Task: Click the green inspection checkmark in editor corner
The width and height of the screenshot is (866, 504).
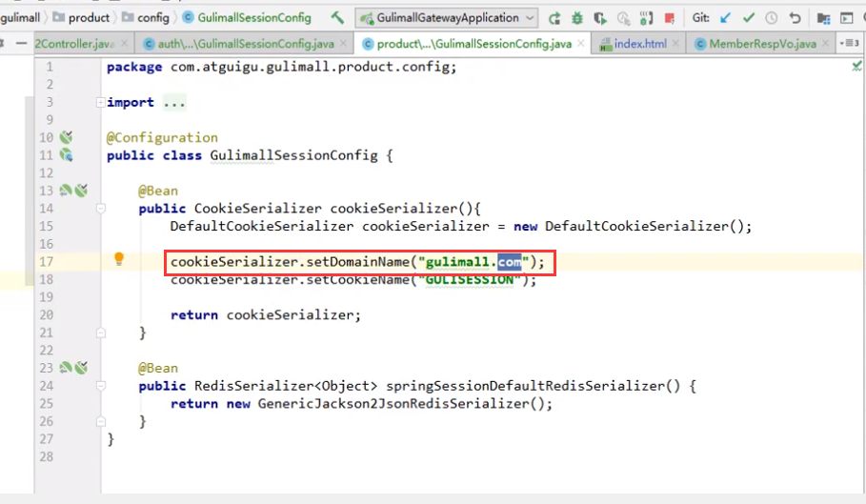Action: pyautogui.click(x=856, y=68)
